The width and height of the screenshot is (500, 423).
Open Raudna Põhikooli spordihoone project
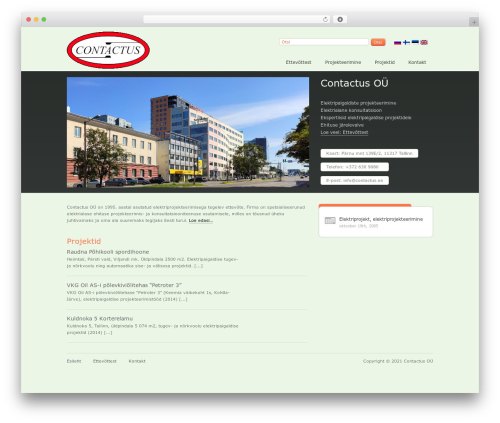click(108, 252)
